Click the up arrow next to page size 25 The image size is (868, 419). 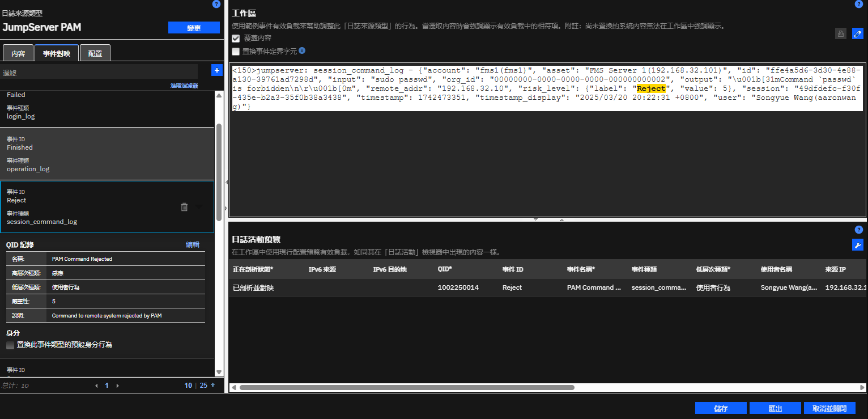click(213, 385)
